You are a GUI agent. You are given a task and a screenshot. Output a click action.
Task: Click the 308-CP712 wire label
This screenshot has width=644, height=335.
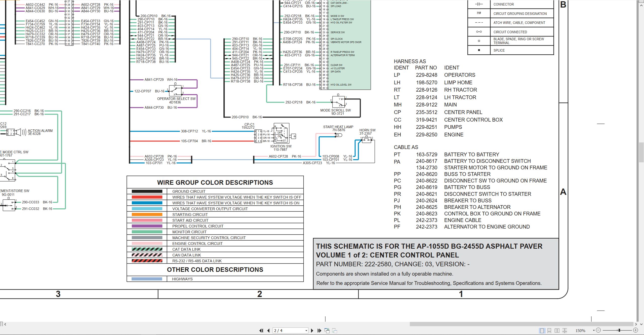click(189, 131)
